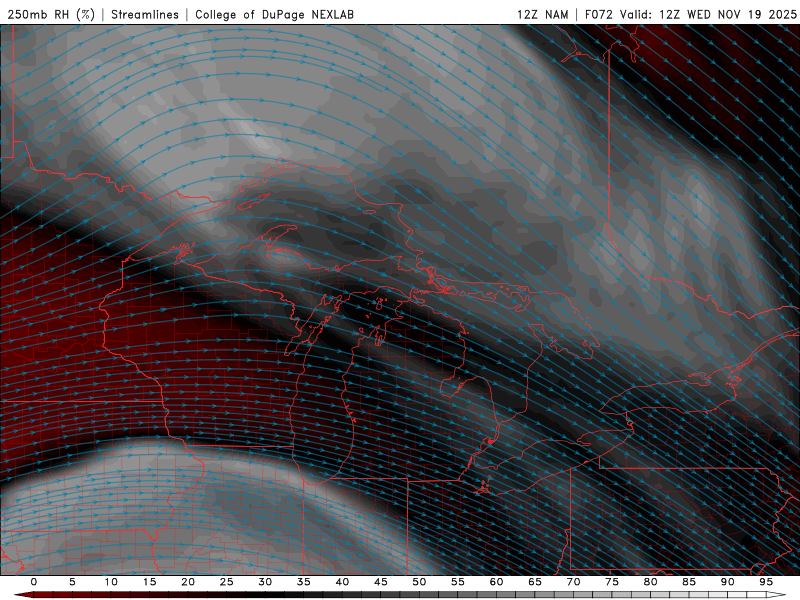
Task: Click the colorbar label '50'
Action: [x=419, y=582]
